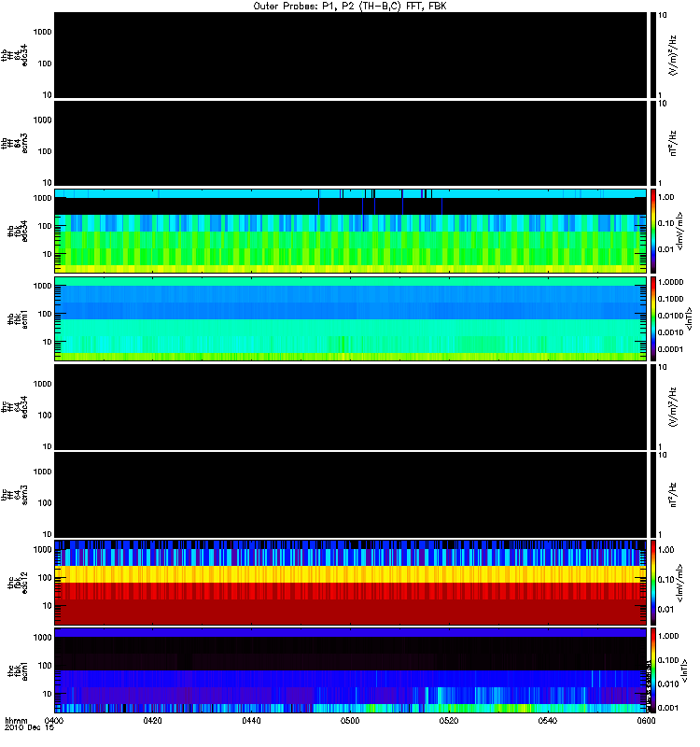This screenshot has width=700, height=747.
Task: Click the rainbow color bar of thc fbk scm1 panel
Action: (653, 670)
